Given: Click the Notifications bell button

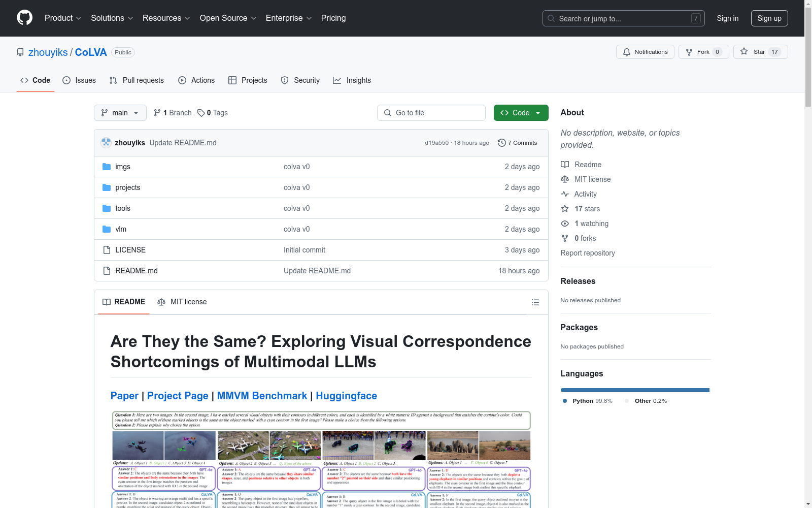Looking at the screenshot, I should (645, 52).
